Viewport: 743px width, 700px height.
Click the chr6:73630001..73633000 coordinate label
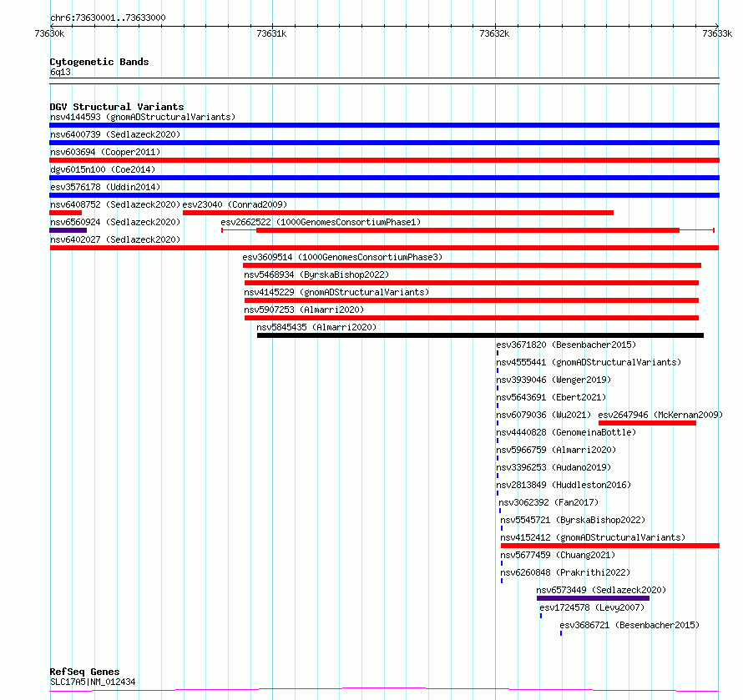[108, 18]
